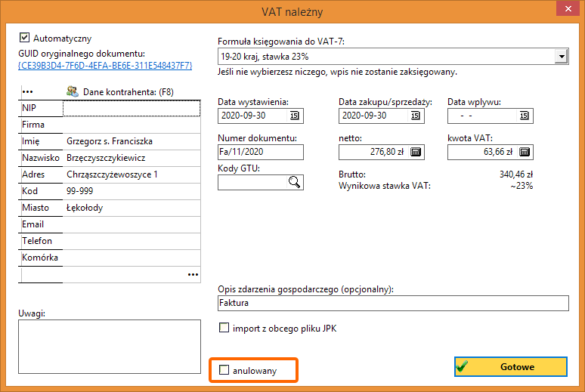The image size is (585, 392).
Task: Click the Opis zdarzenia gospodarczego field
Action: (x=393, y=303)
